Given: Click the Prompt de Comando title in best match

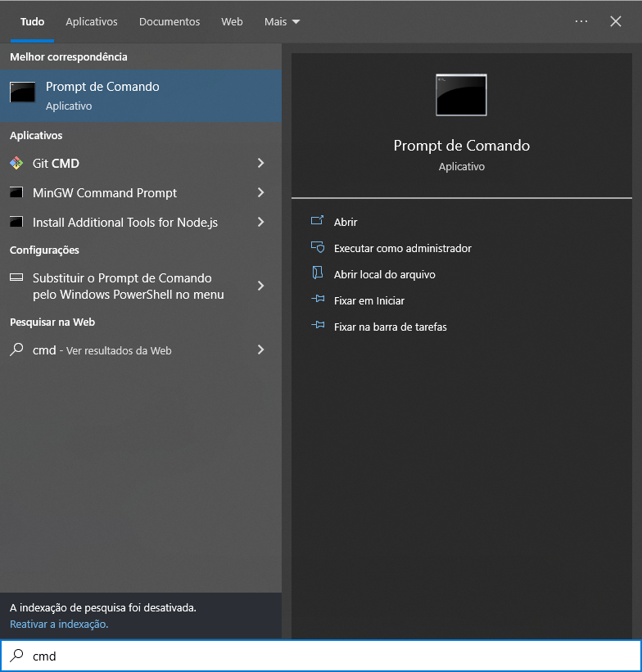Looking at the screenshot, I should 102,87.
